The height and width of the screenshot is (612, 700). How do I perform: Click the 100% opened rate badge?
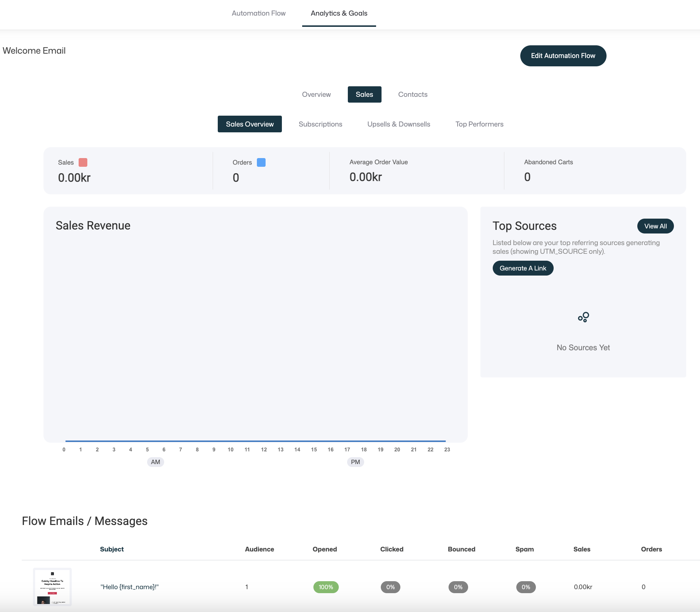(x=326, y=587)
